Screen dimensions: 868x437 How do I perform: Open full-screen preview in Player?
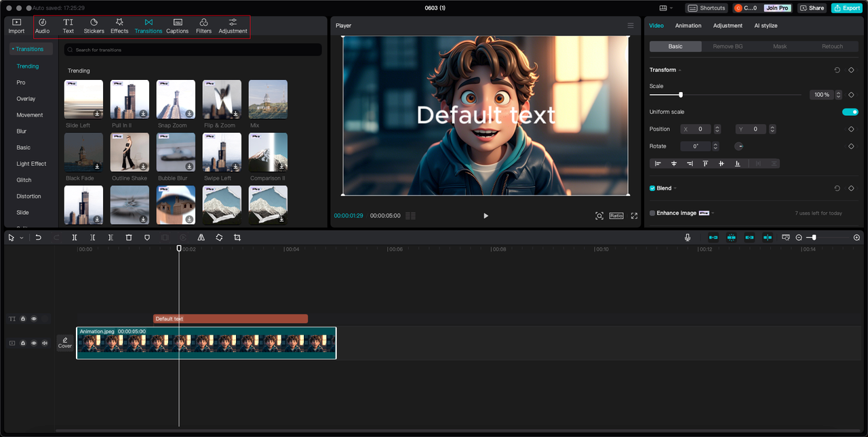coord(635,215)
